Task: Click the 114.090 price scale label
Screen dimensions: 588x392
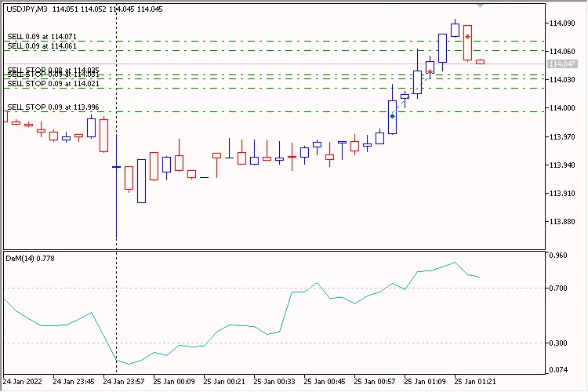Action: 564,24
